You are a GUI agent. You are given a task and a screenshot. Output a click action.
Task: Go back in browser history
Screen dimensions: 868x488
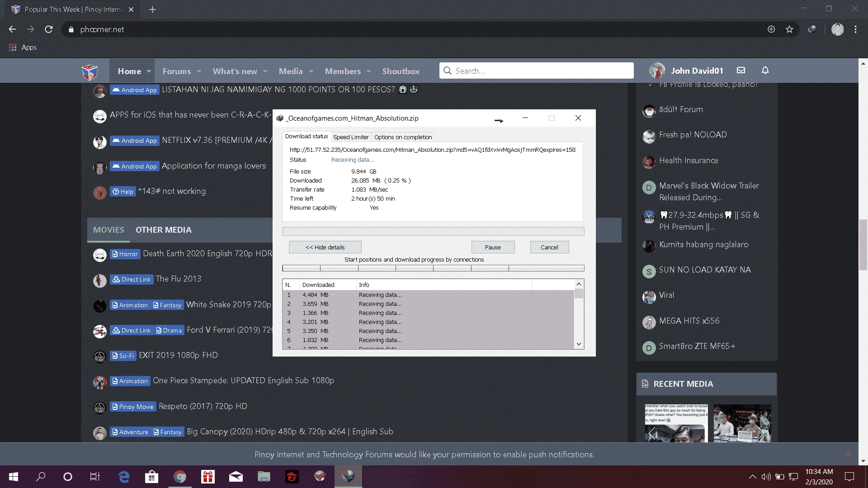(x=12, y=29)
